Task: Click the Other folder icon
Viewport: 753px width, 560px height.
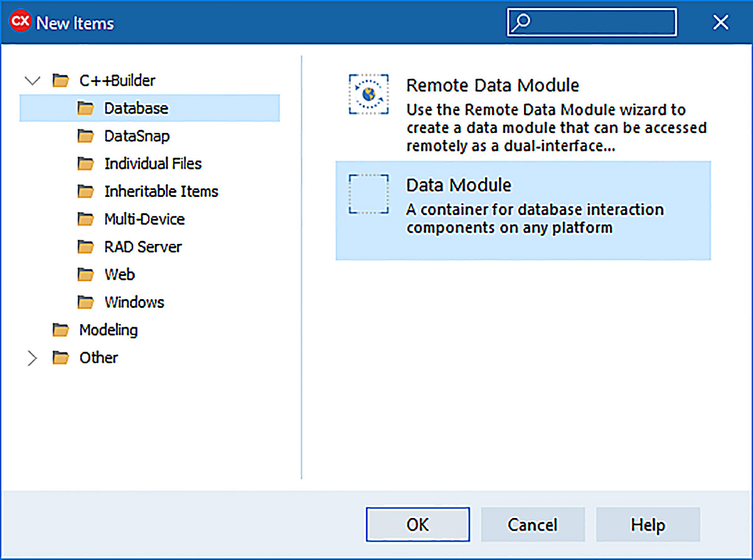Action: (60, 357)
